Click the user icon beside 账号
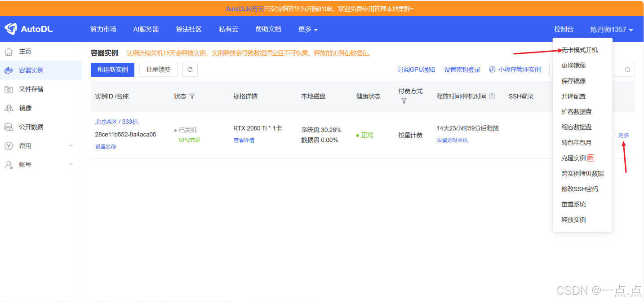 tap(9, 165)
